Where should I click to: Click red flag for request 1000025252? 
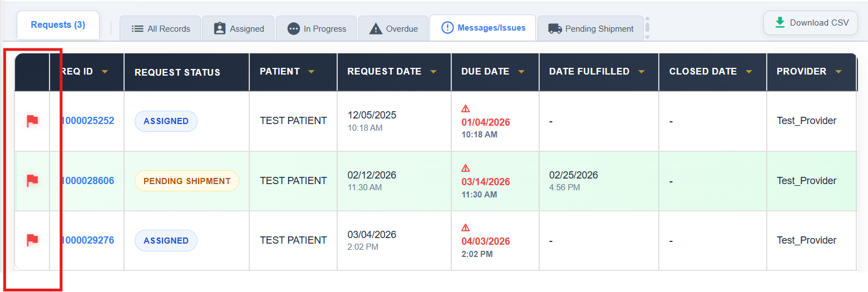tap(32, 121)
